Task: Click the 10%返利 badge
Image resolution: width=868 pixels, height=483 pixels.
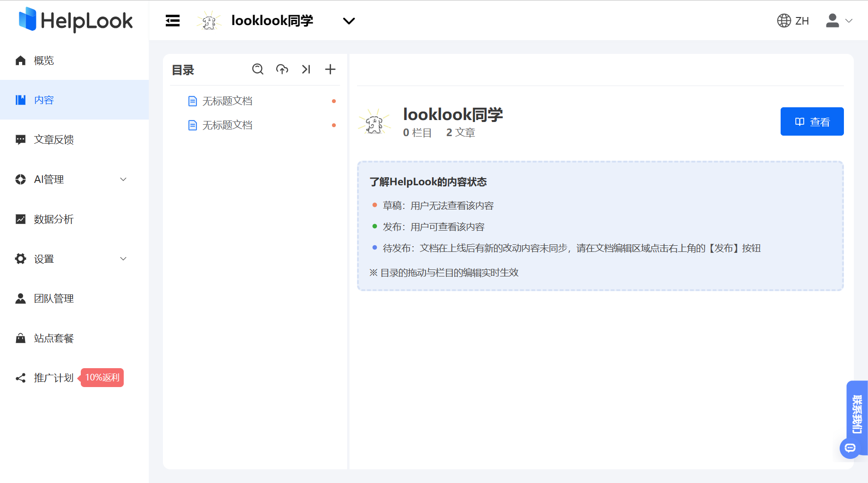Action: [101, 378]
